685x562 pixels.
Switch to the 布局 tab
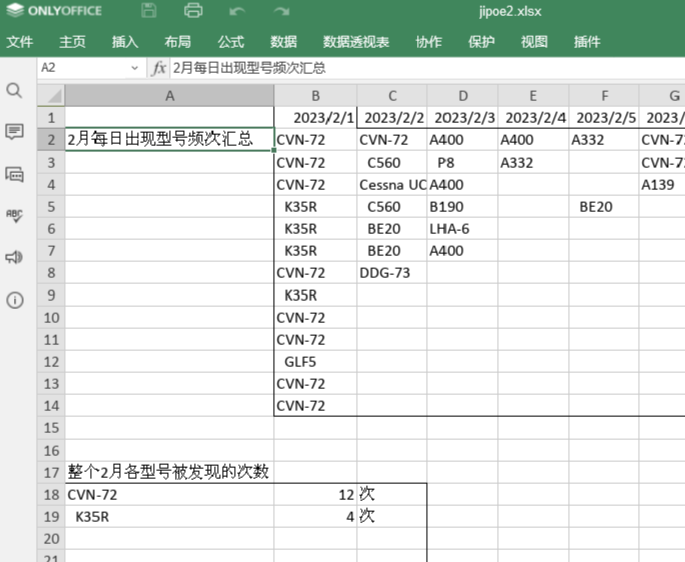click(x=178, y=42)
